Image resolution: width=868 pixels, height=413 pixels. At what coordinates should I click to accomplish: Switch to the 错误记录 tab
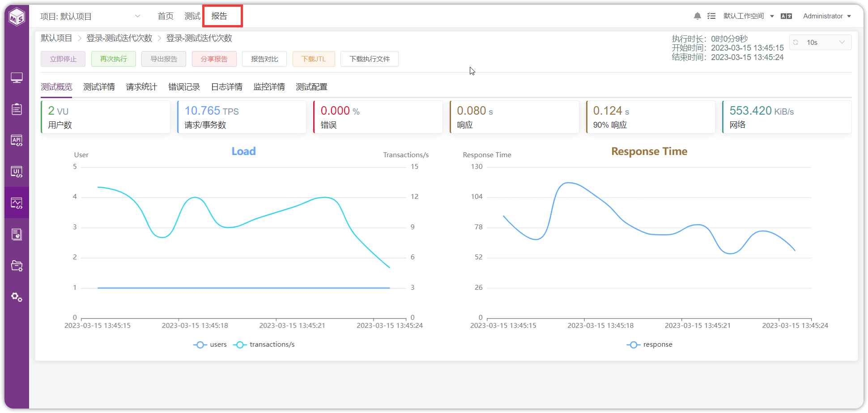(x=184, y=87)
